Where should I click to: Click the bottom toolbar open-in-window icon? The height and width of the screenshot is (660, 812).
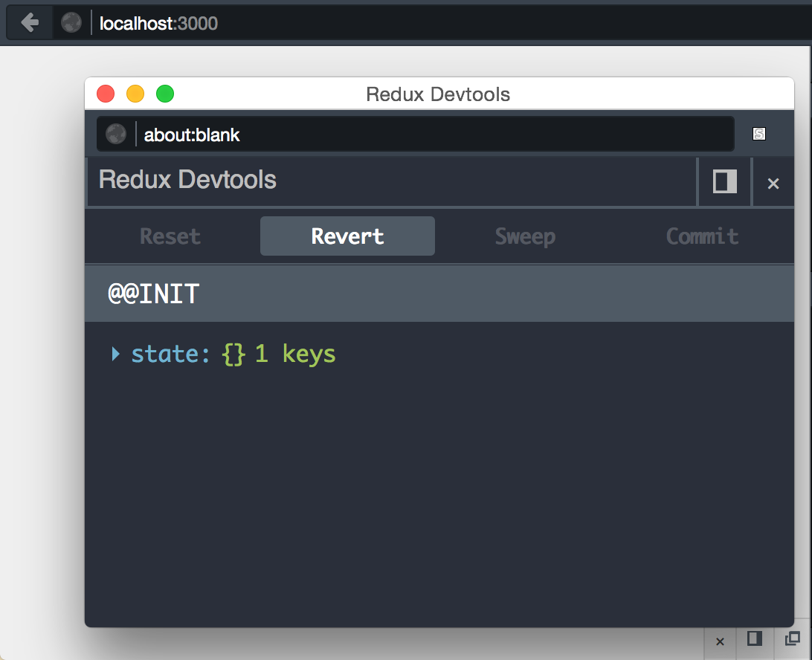(793, 638)
